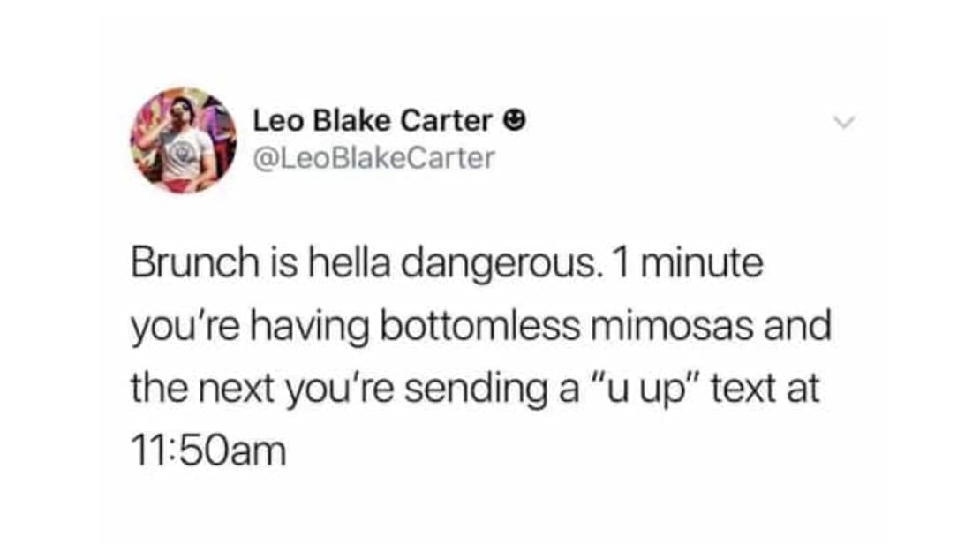Click the surname Carter in the display name
The height and width of the screenshot is (560, 980).
pos(446,121)
